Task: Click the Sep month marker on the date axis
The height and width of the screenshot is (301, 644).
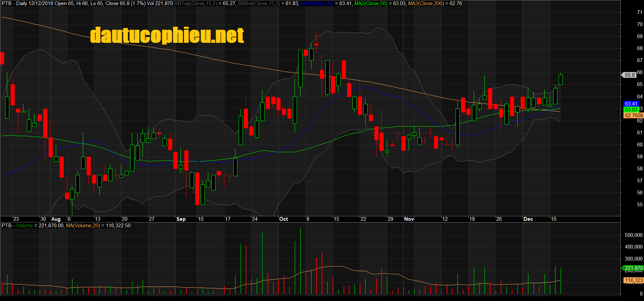Action: 181,219
